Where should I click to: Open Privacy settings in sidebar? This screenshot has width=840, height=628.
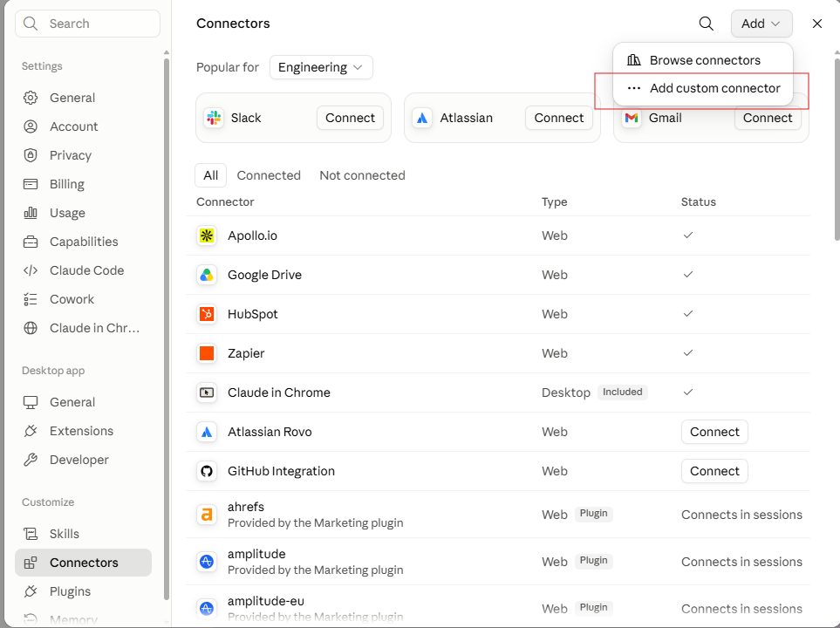83,155
